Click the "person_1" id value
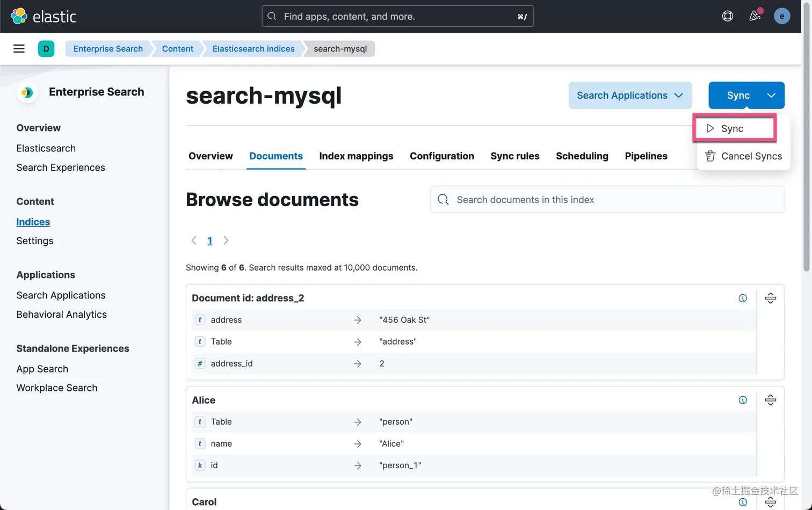Screen dimensions: 812x510 tap(400, 465)
